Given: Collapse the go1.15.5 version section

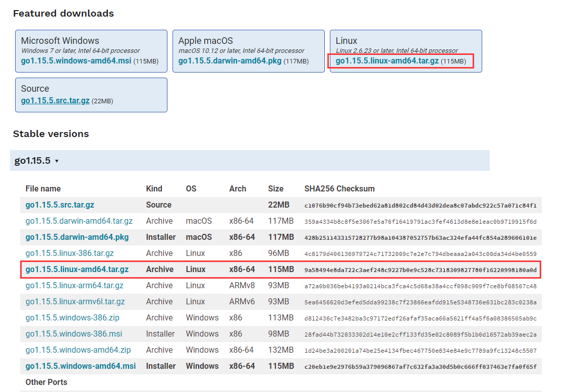Looking at the screenshot, I should [37, 161].
